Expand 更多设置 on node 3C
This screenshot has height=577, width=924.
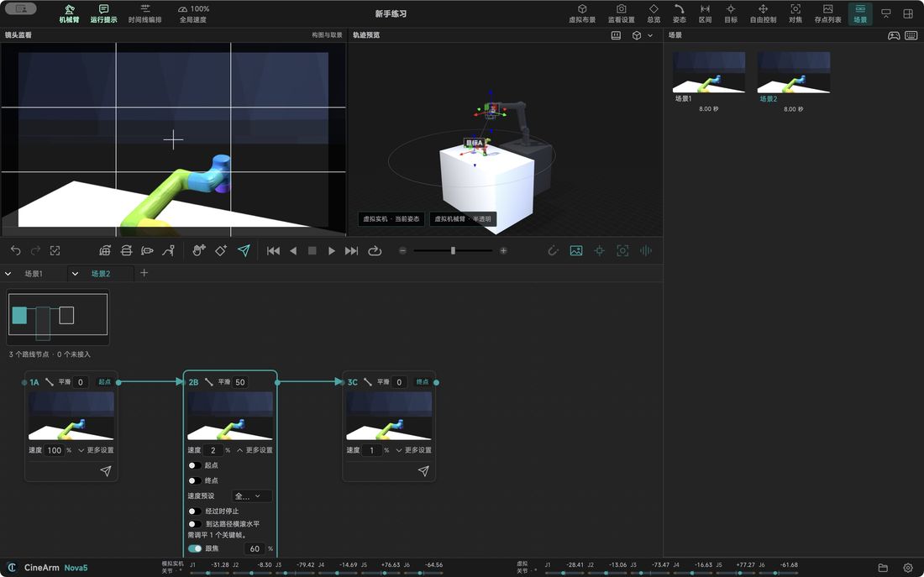tap(413, 449)
